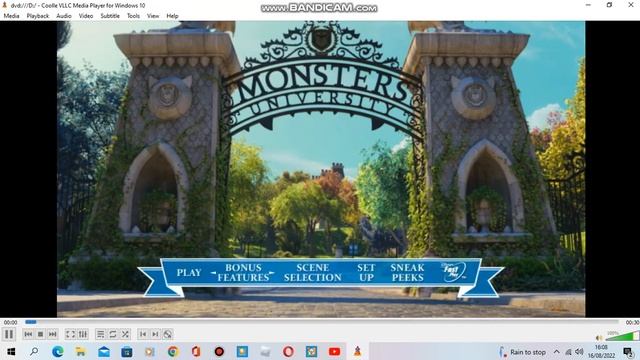Screen dimensions: 640x360
Task: Open SET UP on DVD menu
Action: (x=366, y=273)
